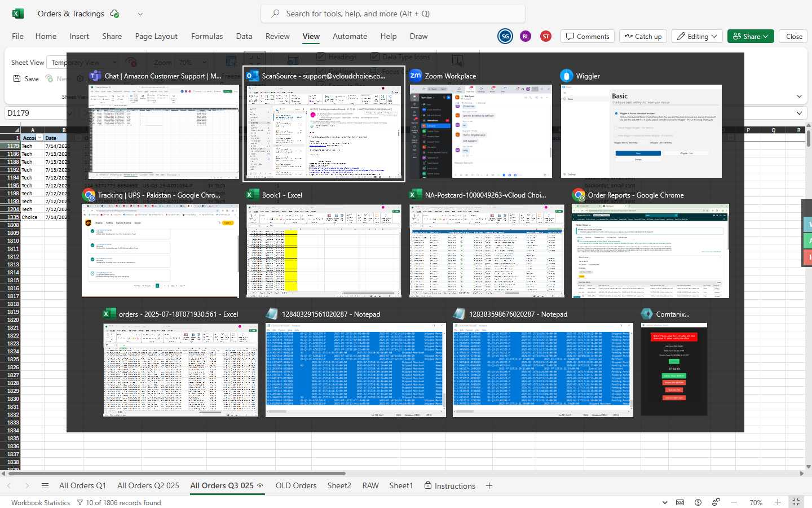Open the keyboard shortcuts status bar icon
Viewport: 812px width, 508px height.
click(680, 502)
